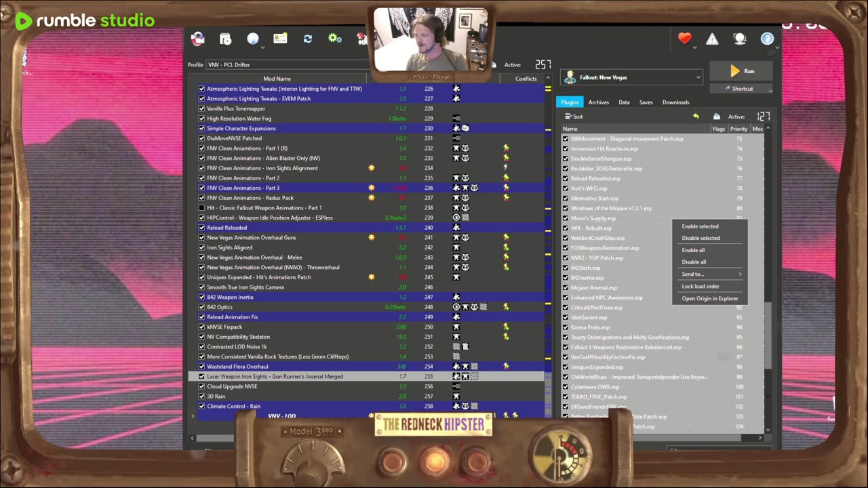Toggle the Cloud Upgrade NVSE checkbox
Screen dimensions: 868x488
point(201,386)
